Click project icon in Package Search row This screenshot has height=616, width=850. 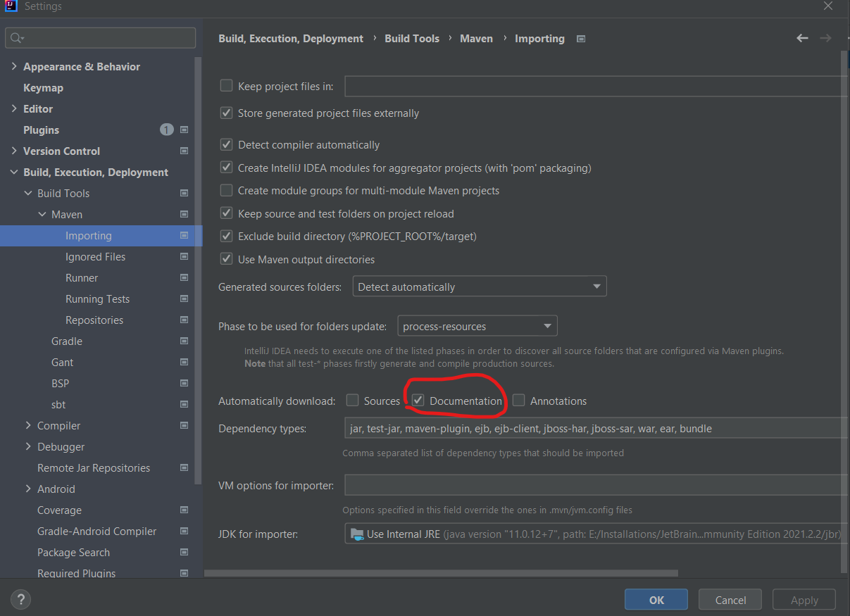point(185,552)
